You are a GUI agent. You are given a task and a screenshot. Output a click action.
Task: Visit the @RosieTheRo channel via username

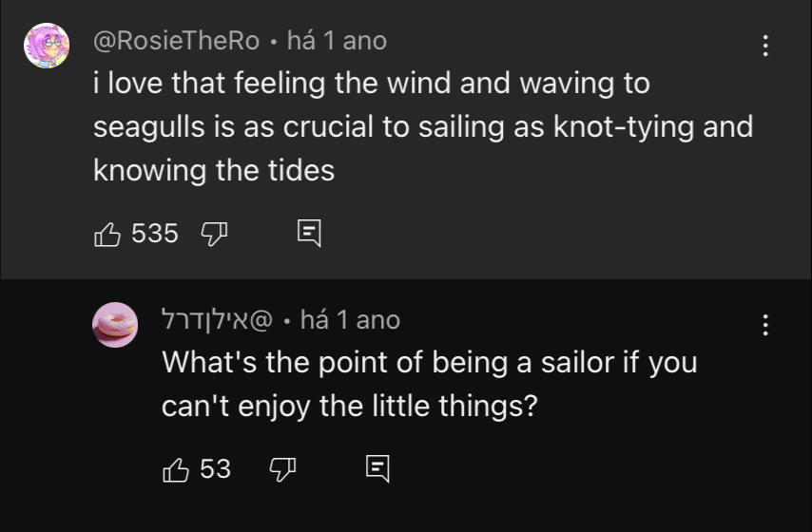pos(176,41)
